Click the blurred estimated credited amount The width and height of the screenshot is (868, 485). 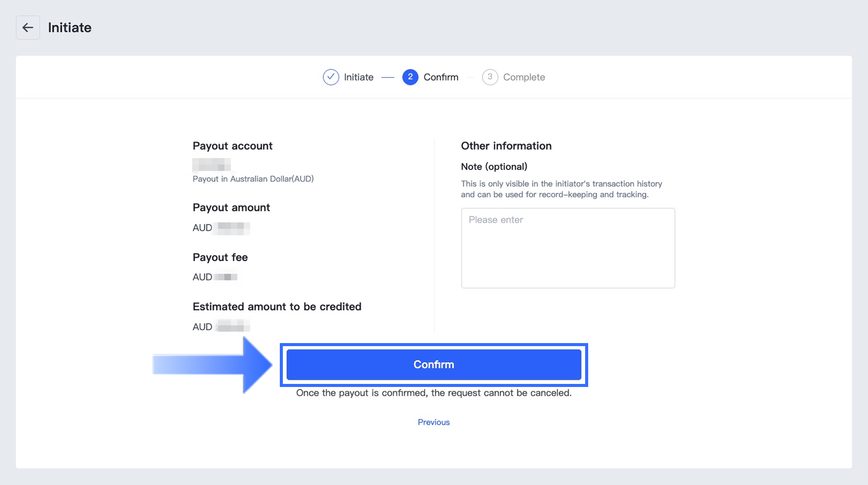coord(232,327)
